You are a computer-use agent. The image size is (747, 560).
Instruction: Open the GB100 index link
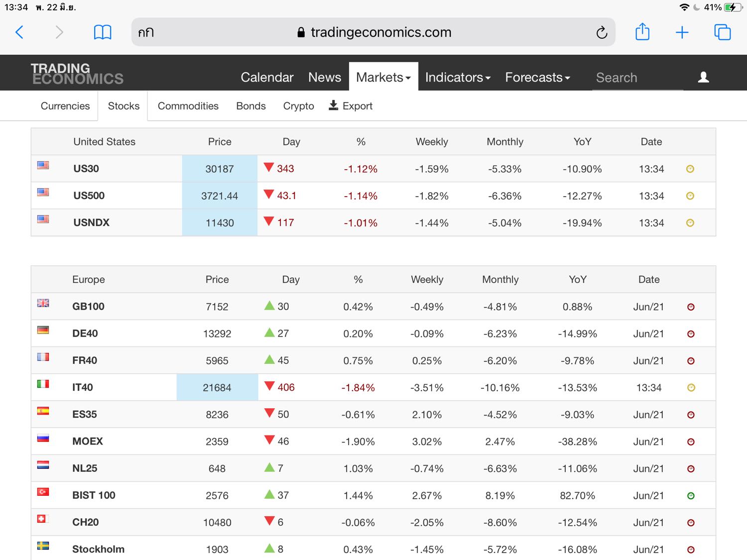coord(88,307)
